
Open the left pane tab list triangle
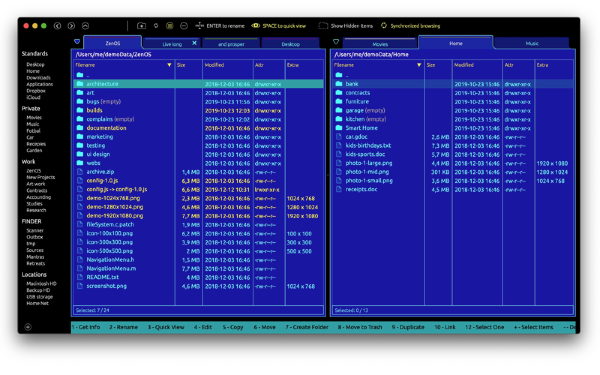77,41
